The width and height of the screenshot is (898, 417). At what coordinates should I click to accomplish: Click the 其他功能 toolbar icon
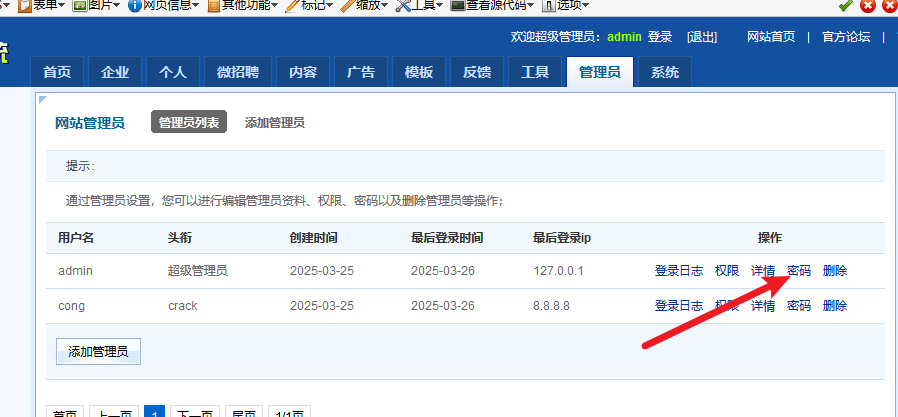pyautogui.click(x=212, y=5)
